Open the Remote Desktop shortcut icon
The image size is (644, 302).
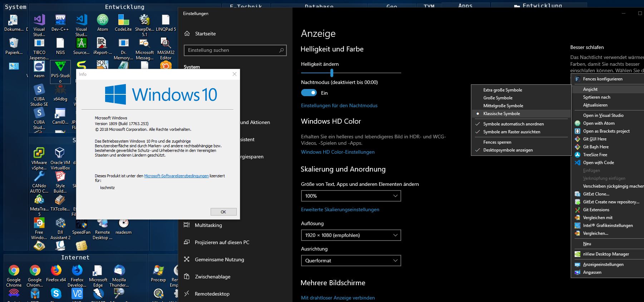tap(102, 229)
